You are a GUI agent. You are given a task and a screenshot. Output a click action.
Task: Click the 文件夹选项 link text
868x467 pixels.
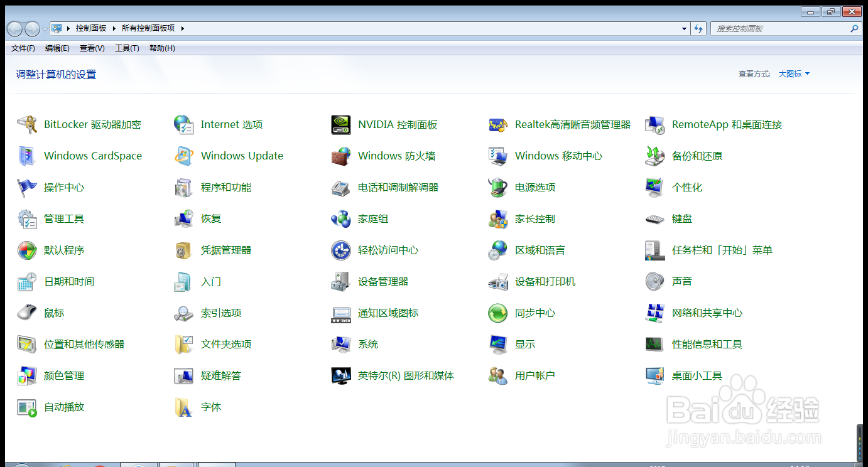coord(226,344)
